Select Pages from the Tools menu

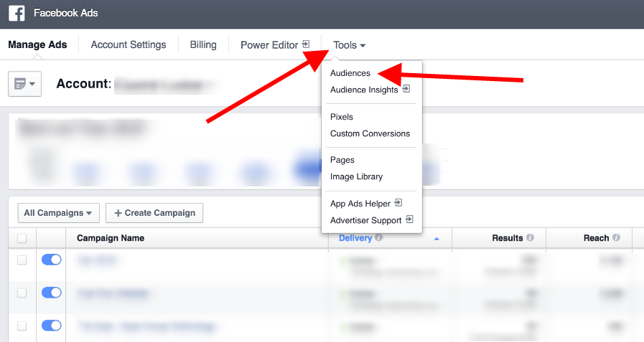tap(342, 160)
